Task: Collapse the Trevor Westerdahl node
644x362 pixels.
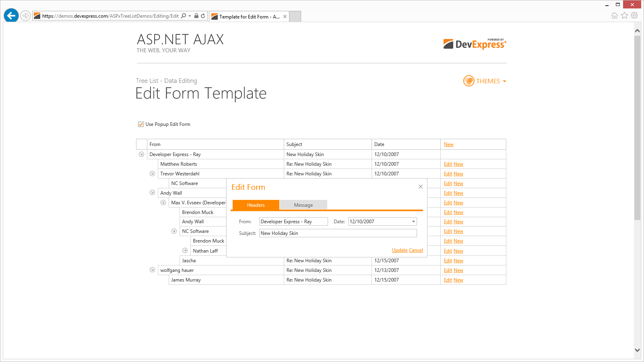Action: click(152, 173)
